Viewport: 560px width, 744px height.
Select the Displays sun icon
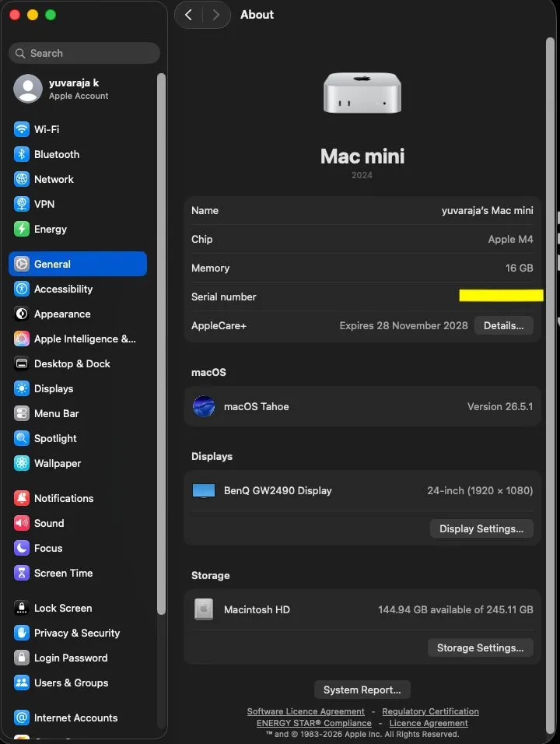[x=21, y=388]
